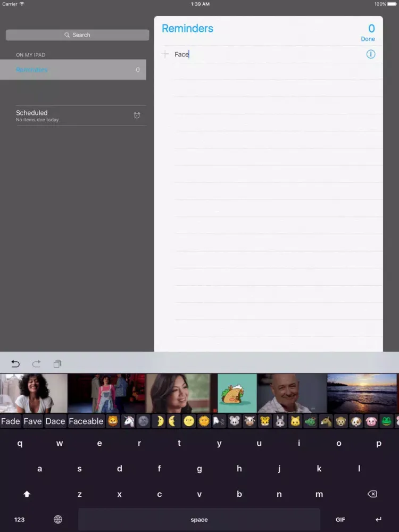Insert the green dragon face emoji
The width and height of the screenshot is (399, 532).
(x=310, y=421)
